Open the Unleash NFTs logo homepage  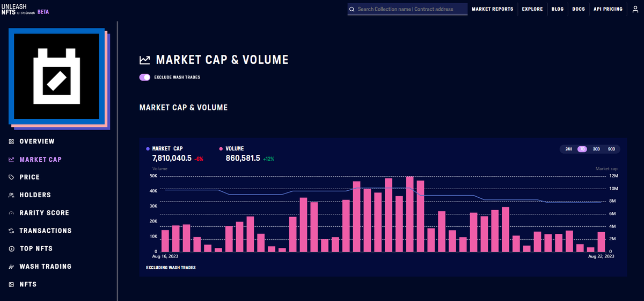coord(18,9)
